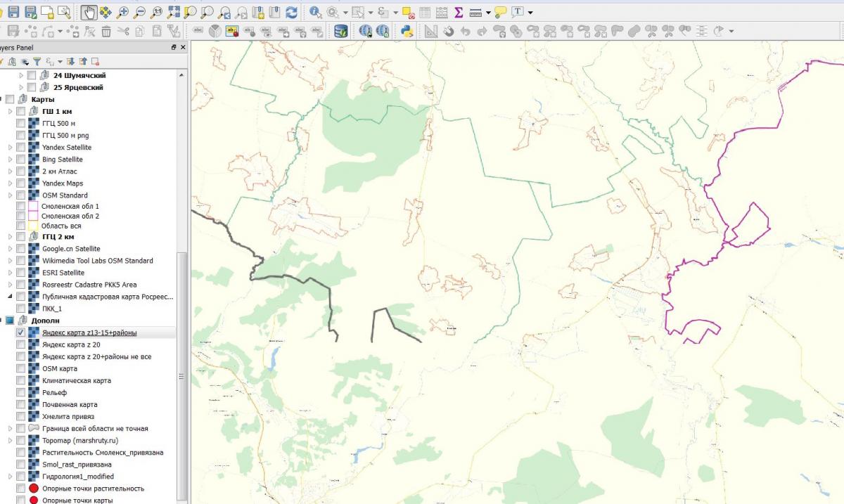The width and height of the screenshot is (844, 504).
Task: Click the Смоленская обл 1 layer color symbol
Action: [x=33, y=206]
